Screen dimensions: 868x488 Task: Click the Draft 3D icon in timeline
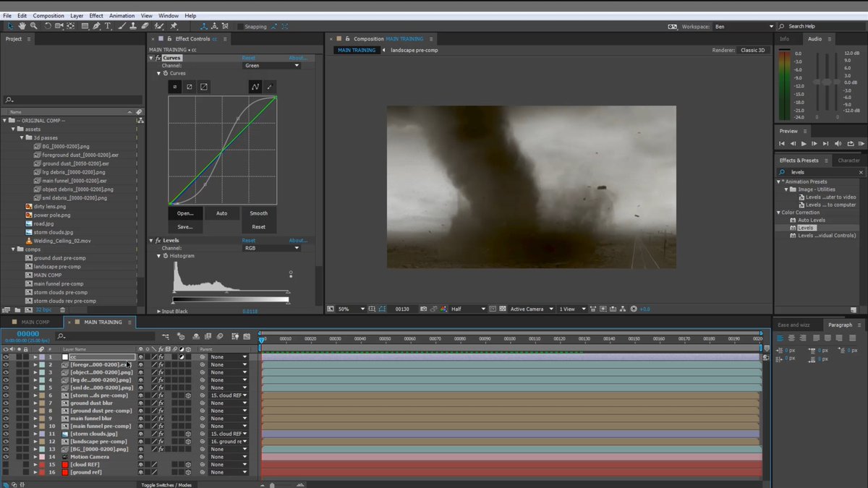coord(181,336)
